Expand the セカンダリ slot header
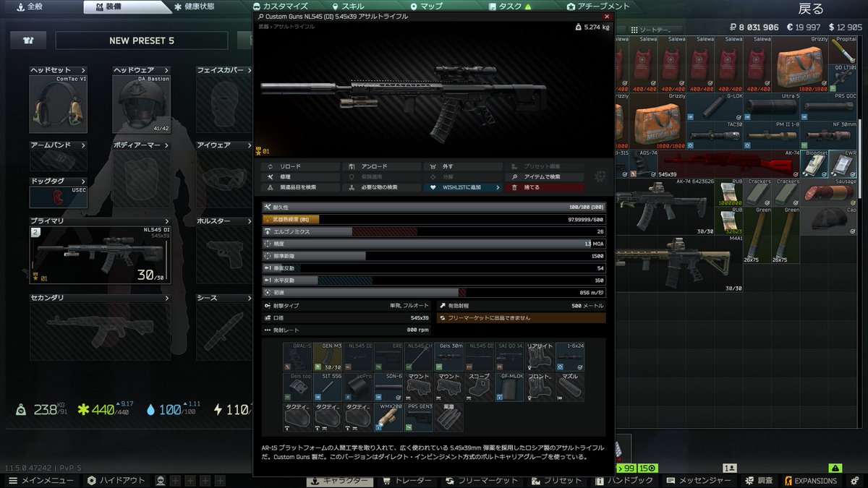This screenshot has width=868, height=488. [x=100, y=298]
